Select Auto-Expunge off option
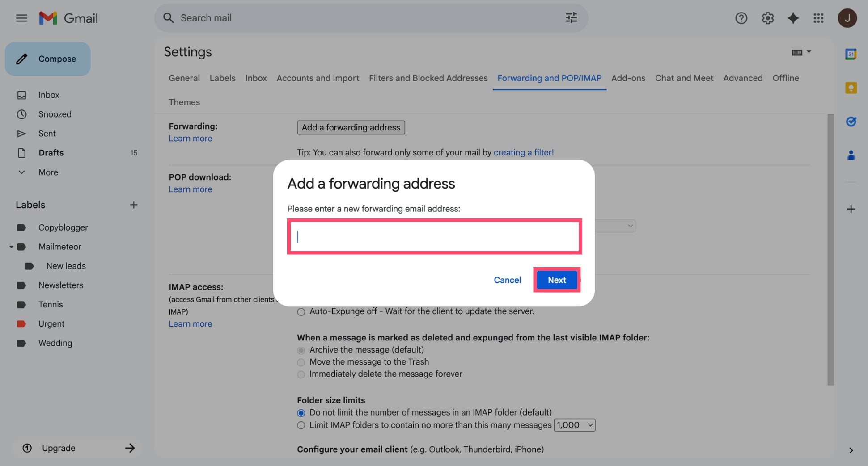This screenshot has height=466, width=868. click(301, 312)
